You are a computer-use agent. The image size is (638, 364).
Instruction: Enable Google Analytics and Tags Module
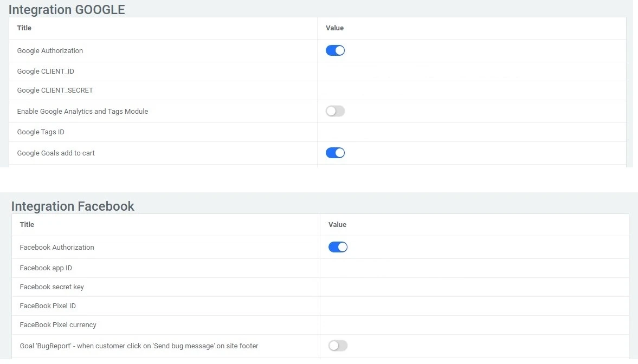pyautogui.click(x=334, y=111)
